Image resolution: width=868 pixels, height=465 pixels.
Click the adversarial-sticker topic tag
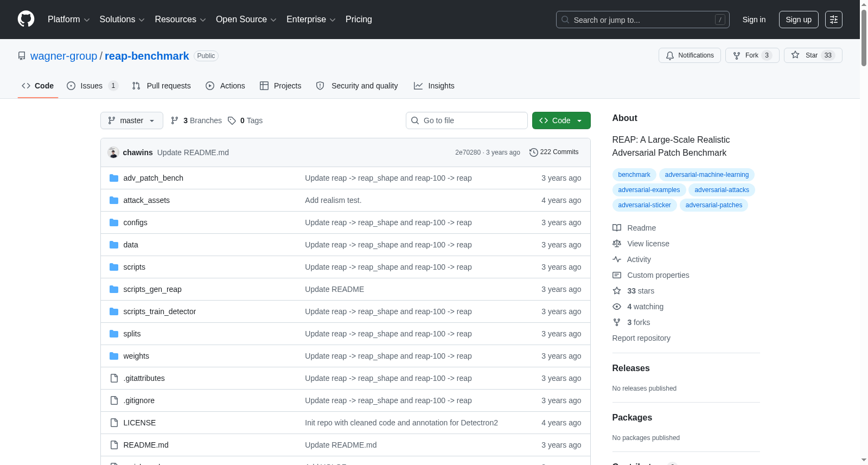click(644, 205)
